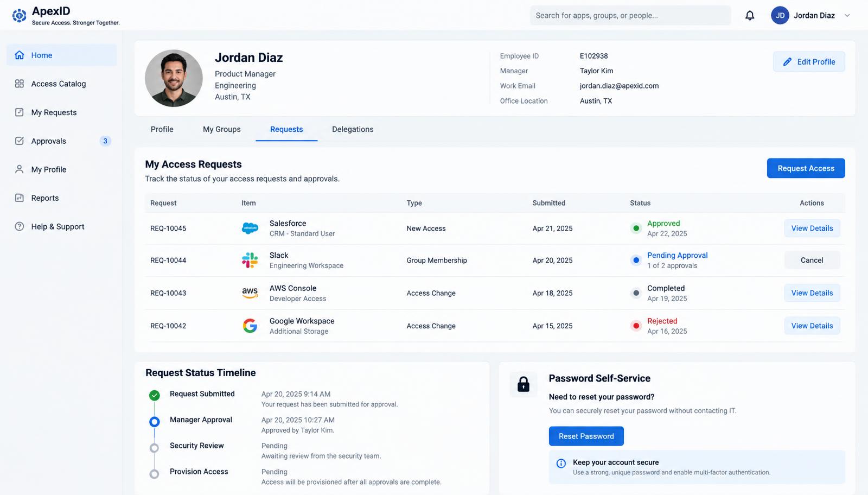Screen dimensions: 868x495
Task: Click the JD avatar circle
Action: point(780,15)
